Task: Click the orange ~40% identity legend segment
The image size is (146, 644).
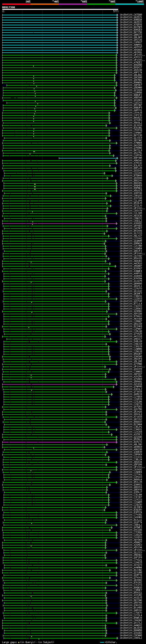Action: pyautogui.click(x=45, y=4)
